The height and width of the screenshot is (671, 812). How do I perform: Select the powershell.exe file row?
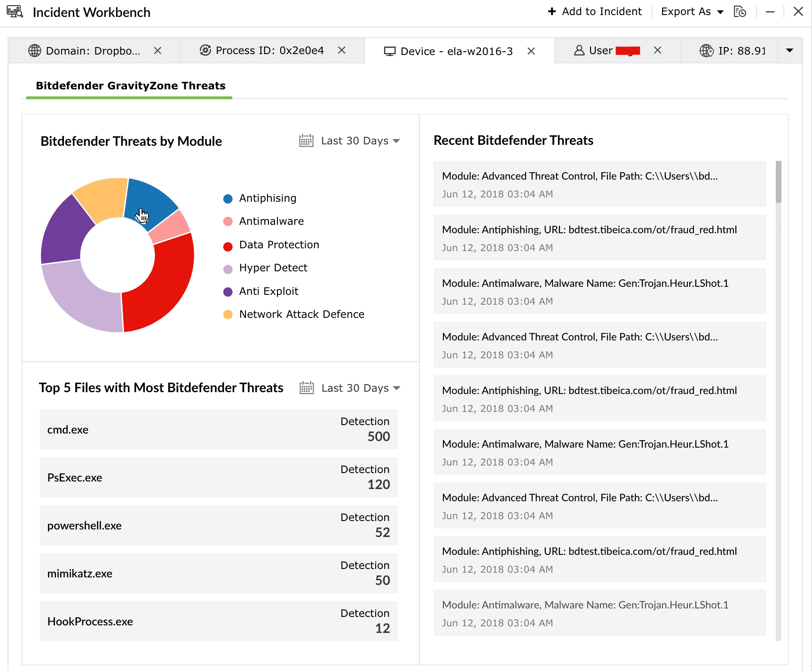[219, 525]
